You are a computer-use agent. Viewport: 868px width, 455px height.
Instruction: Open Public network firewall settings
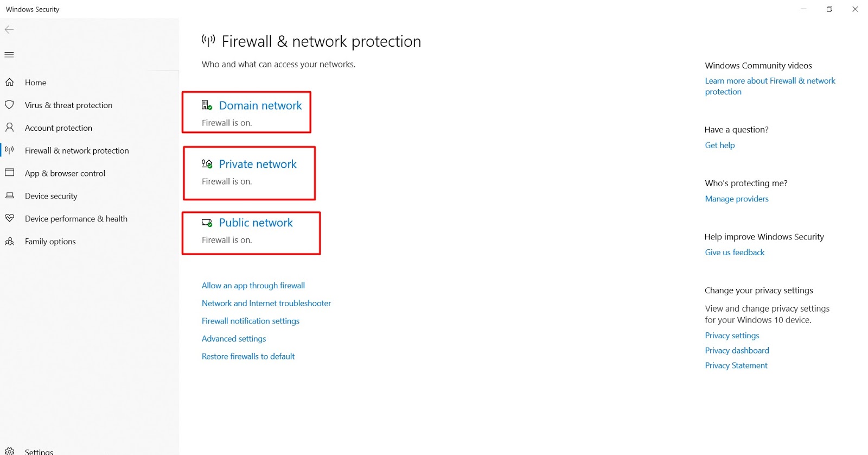click(256, 223)
